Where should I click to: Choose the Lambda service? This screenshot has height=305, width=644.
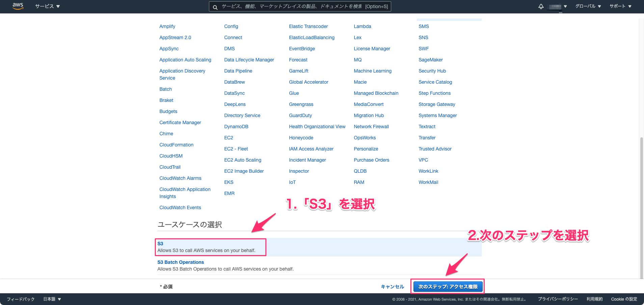click(x=363, y=26)
